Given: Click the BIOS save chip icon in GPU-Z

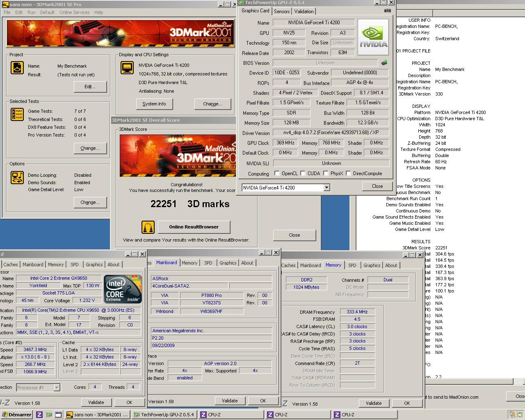Looking at the screenshot, I should (x=384, y=63).
